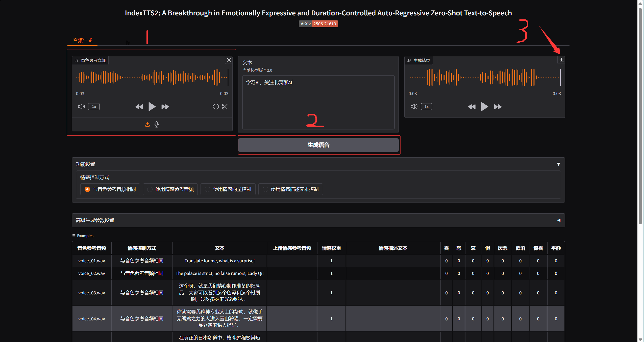
Task: Click the 生成语音 button
Action: 318,145
